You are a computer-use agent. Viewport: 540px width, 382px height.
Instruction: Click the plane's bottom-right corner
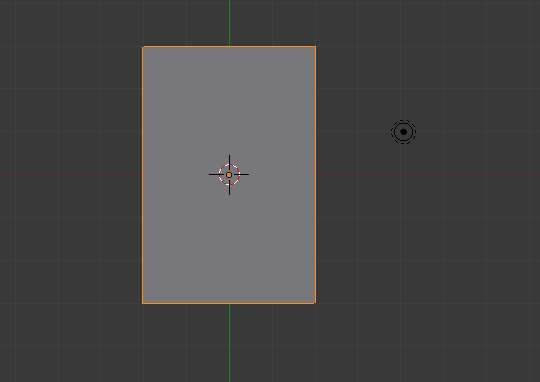pyautogui.click(x=315, y=303)
